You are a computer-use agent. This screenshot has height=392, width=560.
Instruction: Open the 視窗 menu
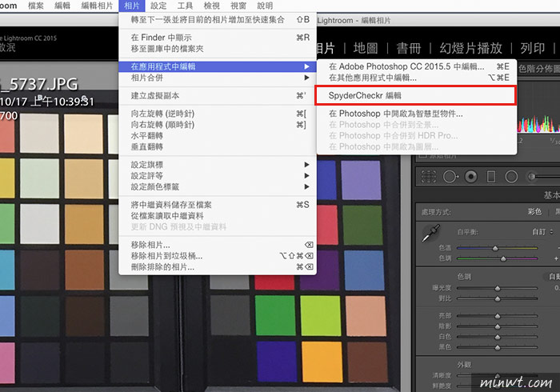pos(238,6)
